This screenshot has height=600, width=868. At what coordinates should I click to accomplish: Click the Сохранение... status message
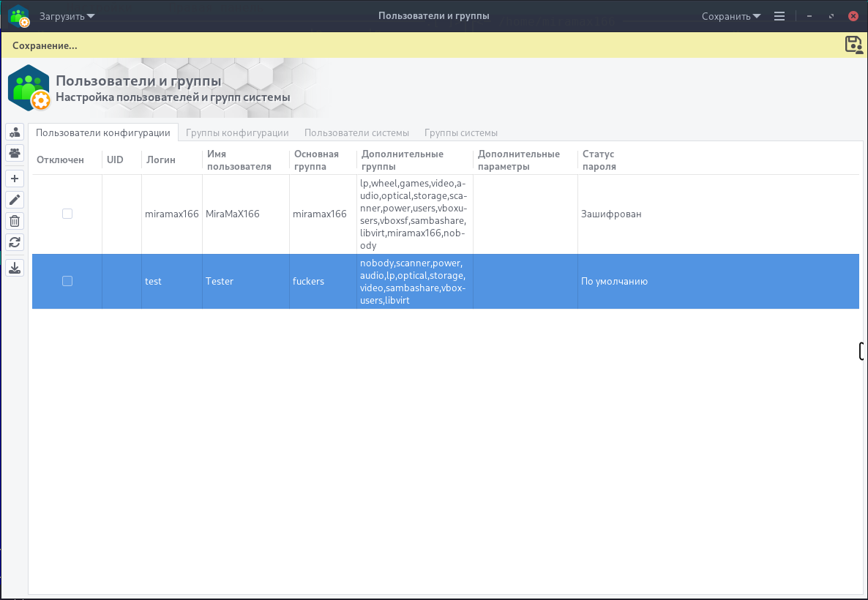[45, 45]
